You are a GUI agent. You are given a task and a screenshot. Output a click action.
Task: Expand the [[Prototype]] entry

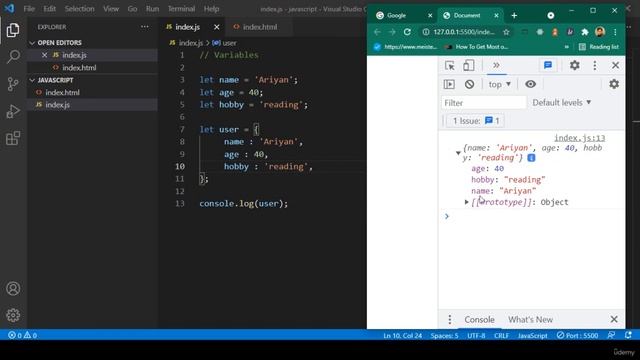(467, 202)
